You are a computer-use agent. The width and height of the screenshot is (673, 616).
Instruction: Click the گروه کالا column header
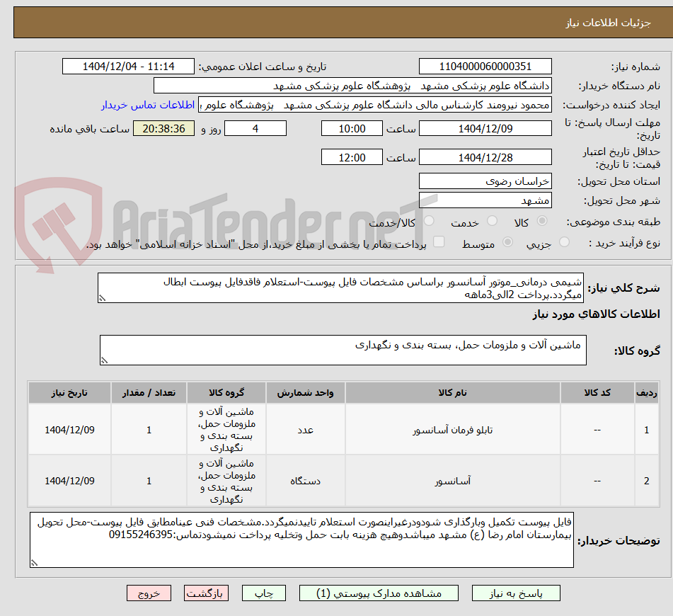tap(226, 393)
